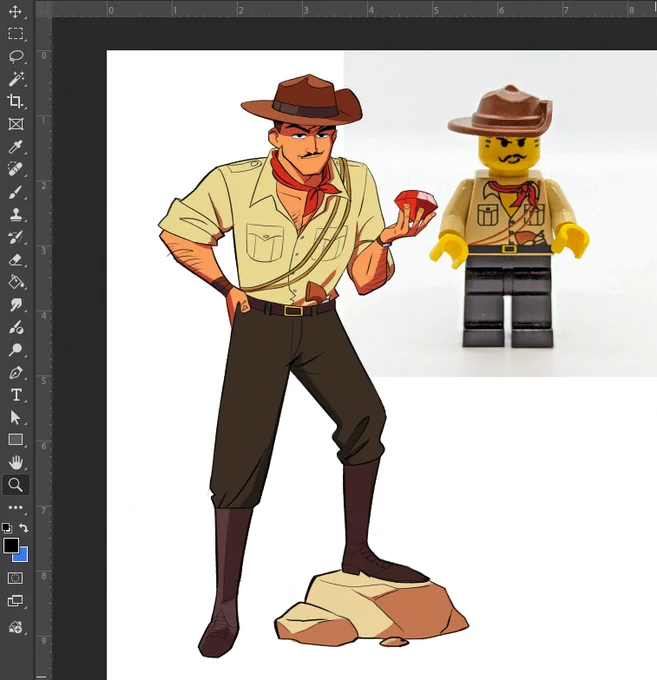
Task: Activate the Magic Wand tool
Action: point(16,79)
